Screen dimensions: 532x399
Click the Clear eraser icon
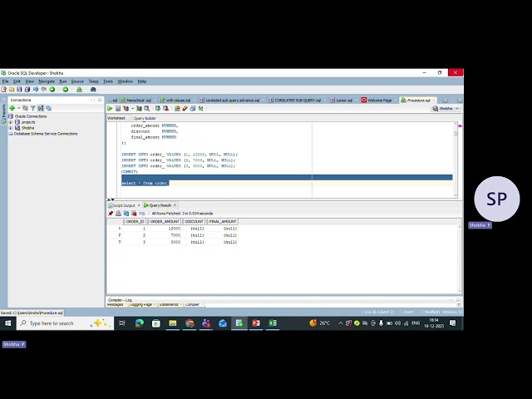point(185,109)
